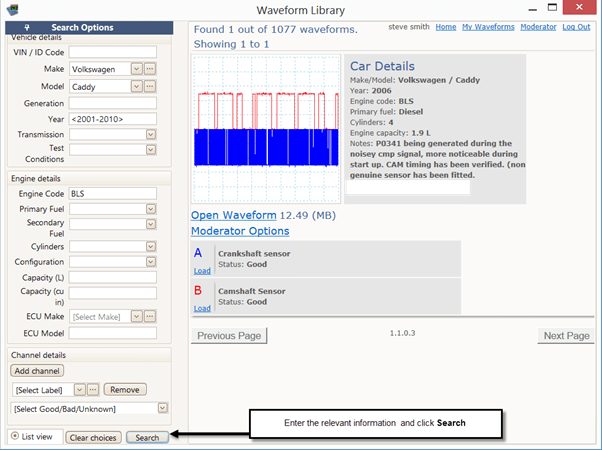Click the user name steve smith

[x=409, y=26]
